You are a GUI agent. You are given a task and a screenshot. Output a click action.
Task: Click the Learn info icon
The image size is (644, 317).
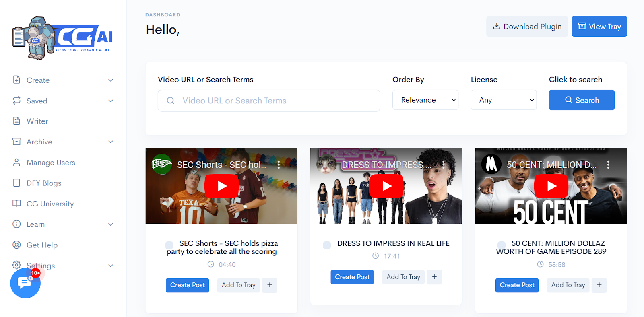click(17, 224)
